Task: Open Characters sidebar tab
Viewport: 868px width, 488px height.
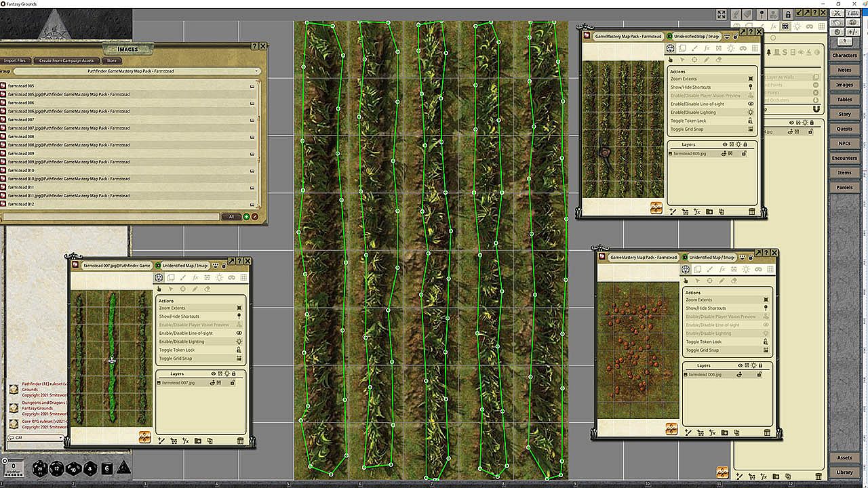Action: 844,56
